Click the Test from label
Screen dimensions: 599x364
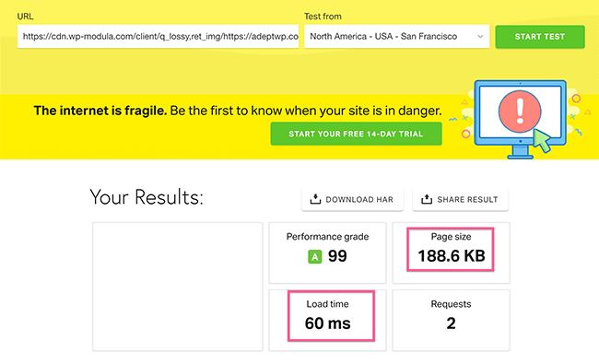pos(323,17)
